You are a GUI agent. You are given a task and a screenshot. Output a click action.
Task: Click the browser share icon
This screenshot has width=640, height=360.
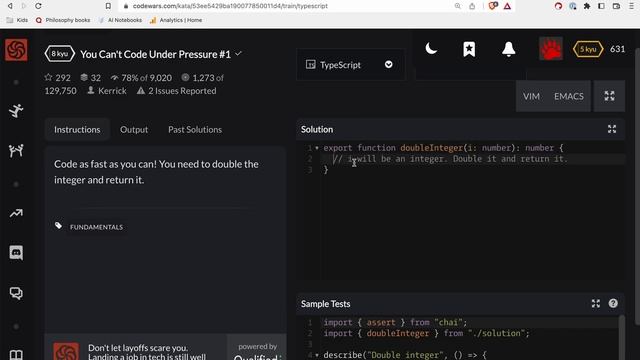(x=472, y=6)
